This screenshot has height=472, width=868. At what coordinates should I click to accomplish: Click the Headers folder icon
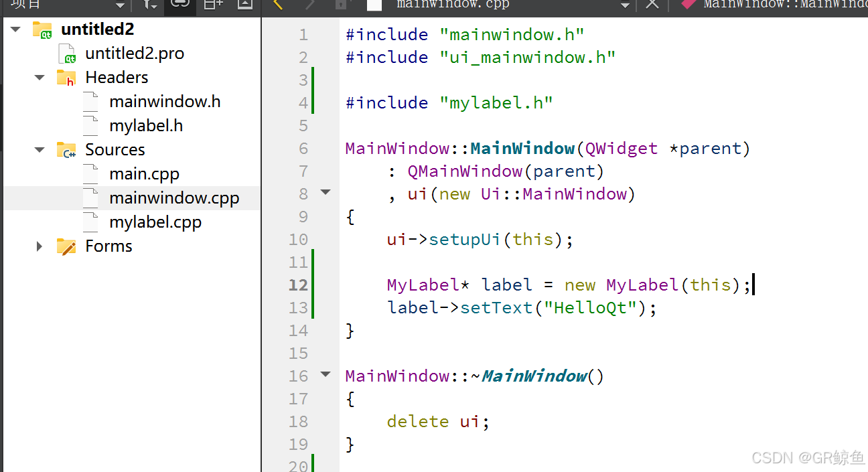tap(66, 78)
